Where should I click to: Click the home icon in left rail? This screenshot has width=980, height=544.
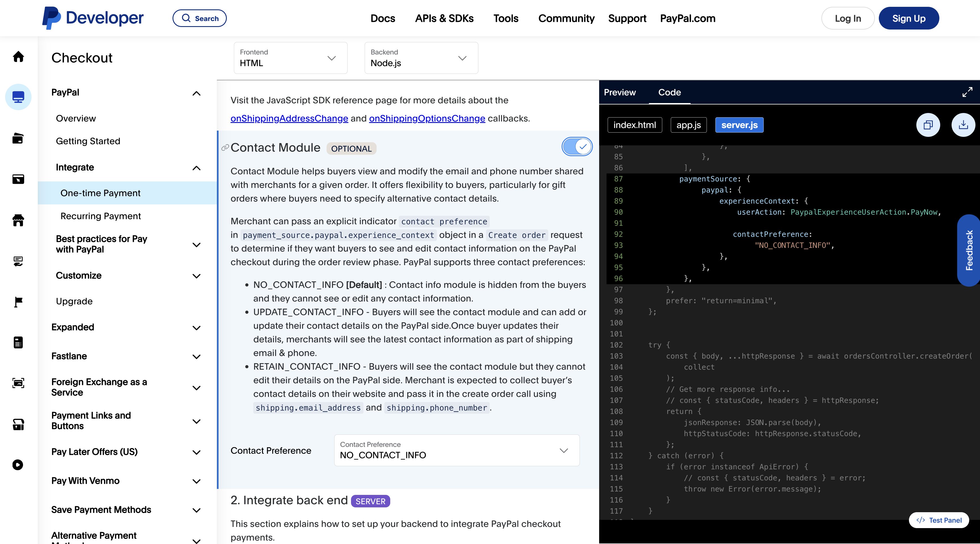click(18, 57)
